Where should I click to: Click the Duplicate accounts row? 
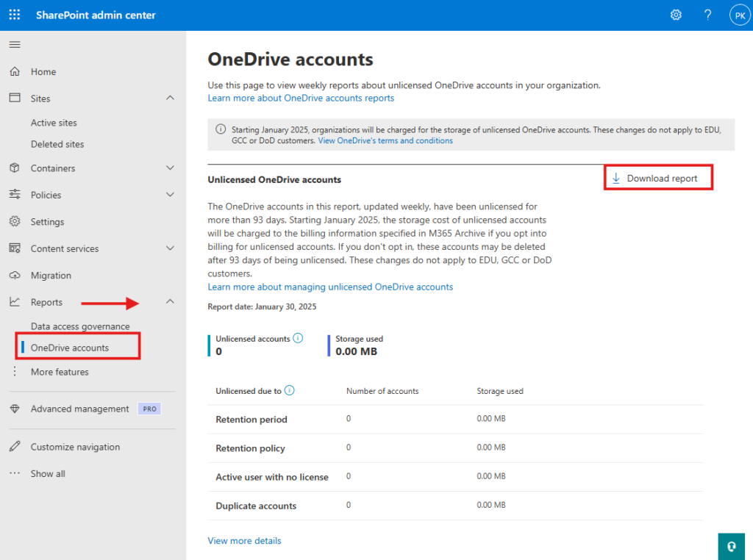click(x=455, y=506)
